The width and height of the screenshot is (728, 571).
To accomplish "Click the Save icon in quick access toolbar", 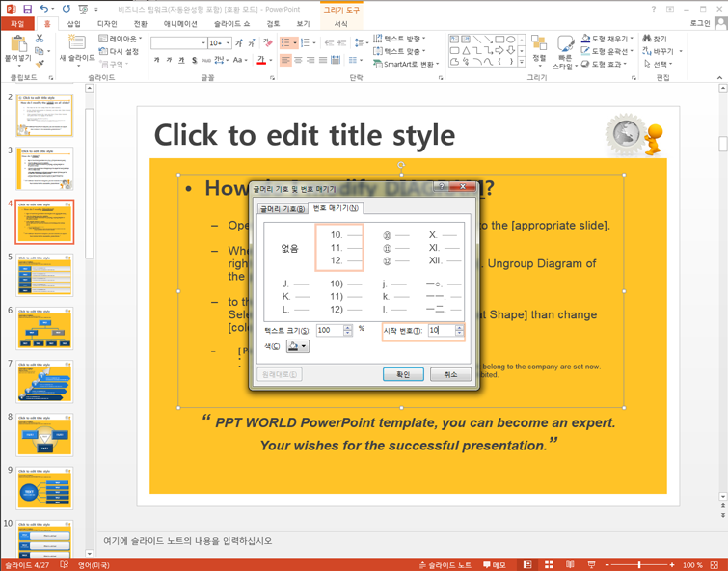I will click(27, 9).
